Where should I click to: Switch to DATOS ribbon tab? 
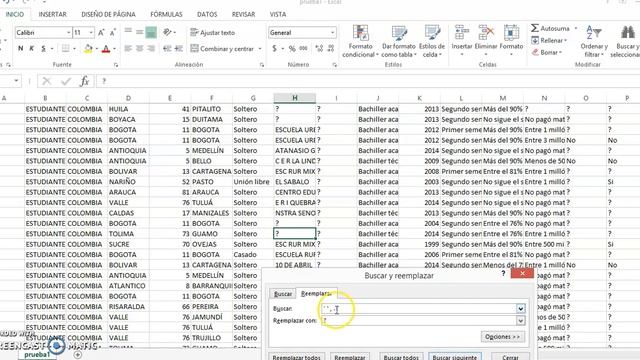click(207, 14)
